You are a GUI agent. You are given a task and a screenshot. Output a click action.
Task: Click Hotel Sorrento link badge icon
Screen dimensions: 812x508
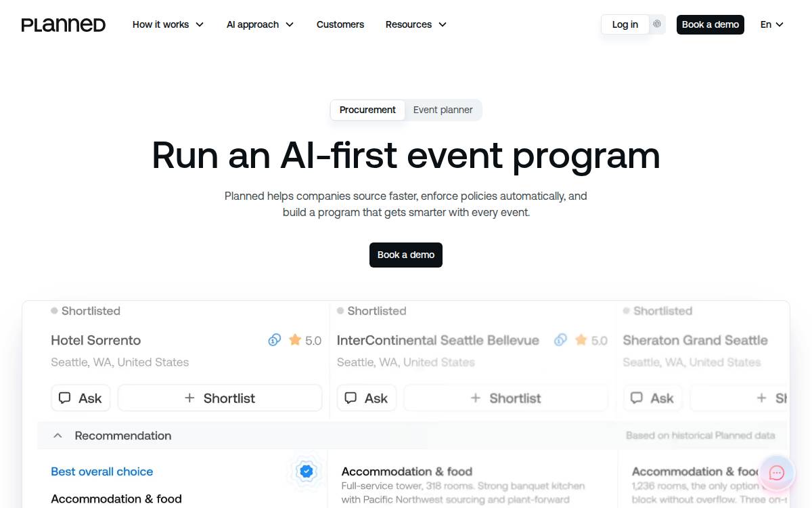point(274,340)
